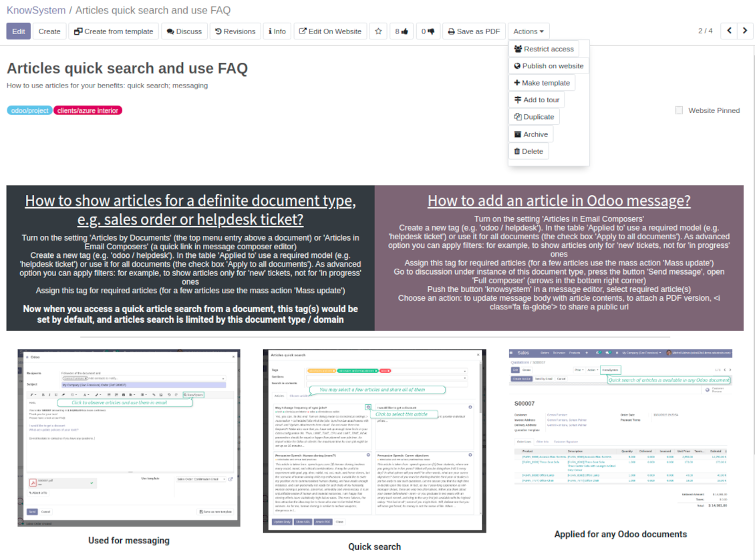The image size is (755, 560).
Task: Add article to favorites with star icon
Action: point(378,31)
